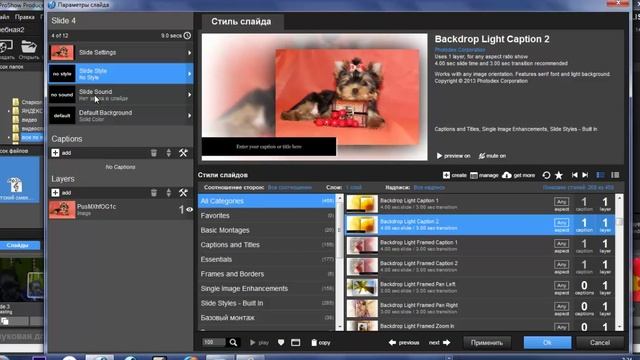Viewport: 640px width, 360px height.
Task: Choose Backdrop Light Framed Pan Right style
Action: 480,309
